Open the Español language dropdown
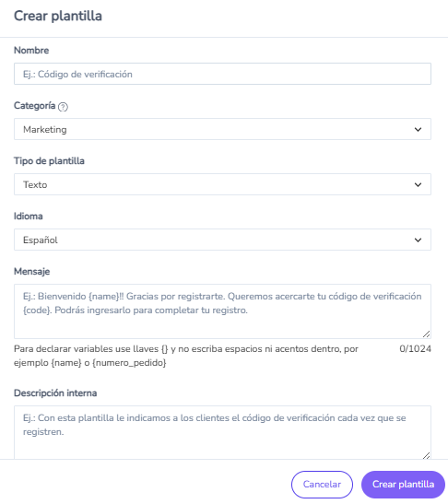 pyautogui.click(x=222, y=240)
